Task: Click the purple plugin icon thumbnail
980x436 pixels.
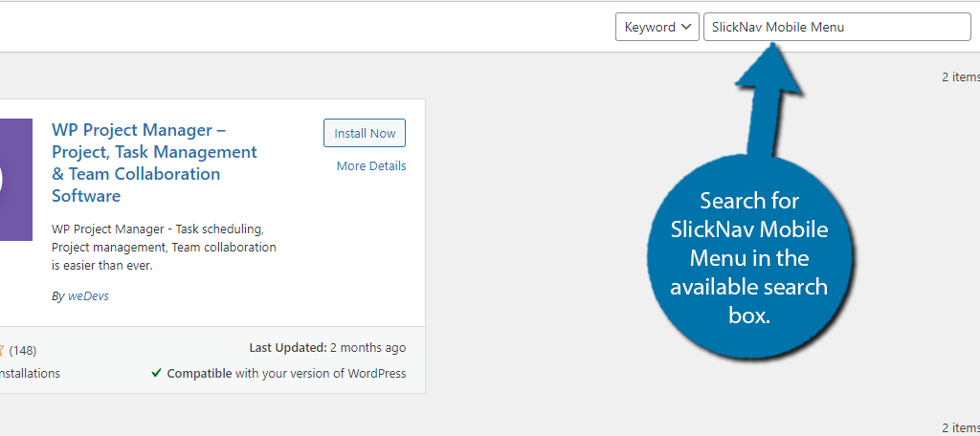Action: click(15, 180)
